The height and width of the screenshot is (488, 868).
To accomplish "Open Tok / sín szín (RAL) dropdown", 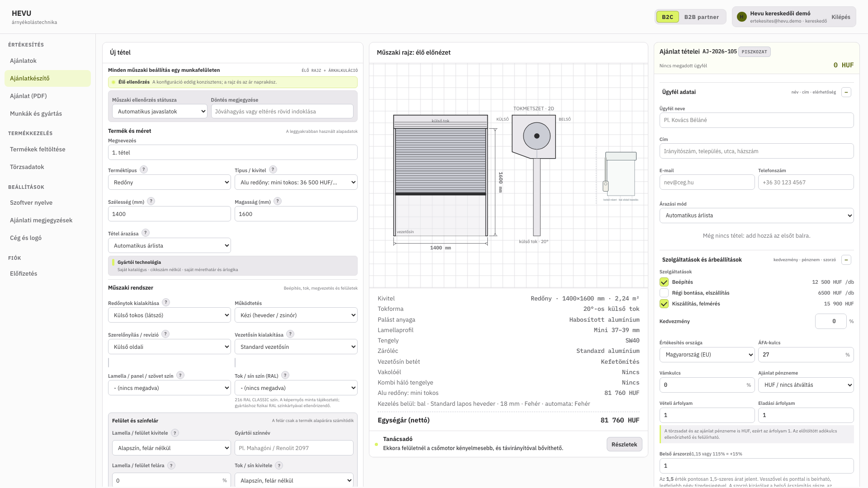I will 296,388.
